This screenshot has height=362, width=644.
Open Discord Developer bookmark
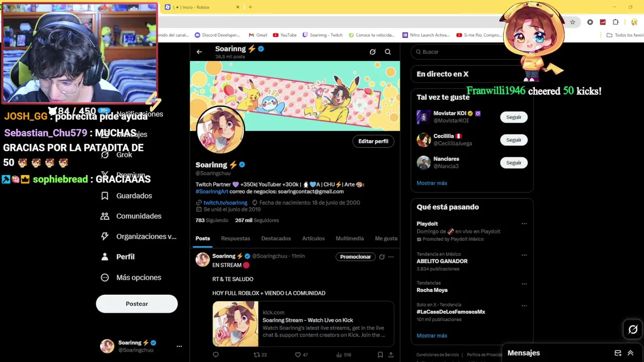[x=217, y=35]
